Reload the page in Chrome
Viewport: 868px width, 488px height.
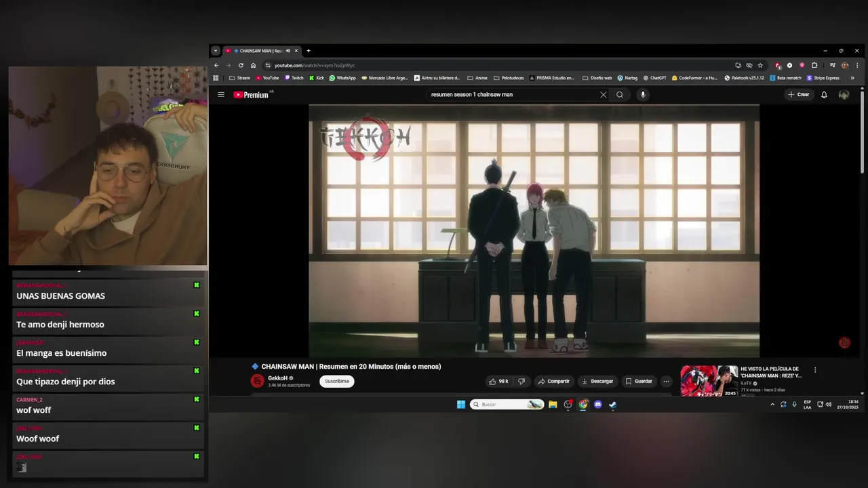(x=241, y=66)
